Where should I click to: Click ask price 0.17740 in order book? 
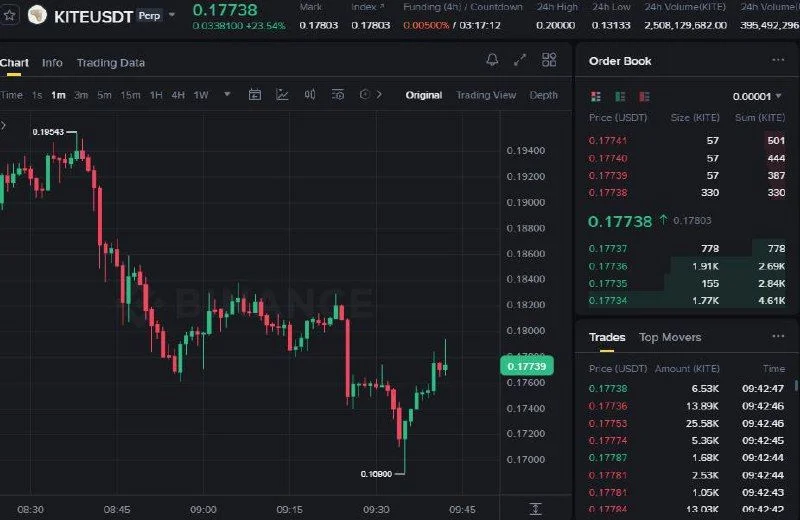(608, 158)
